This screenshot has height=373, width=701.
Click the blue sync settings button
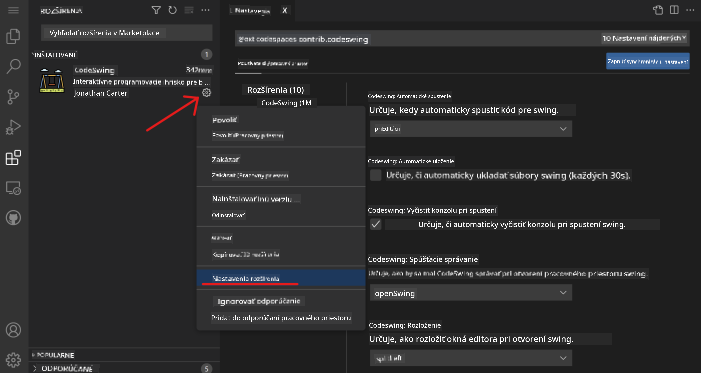(648, 61)
